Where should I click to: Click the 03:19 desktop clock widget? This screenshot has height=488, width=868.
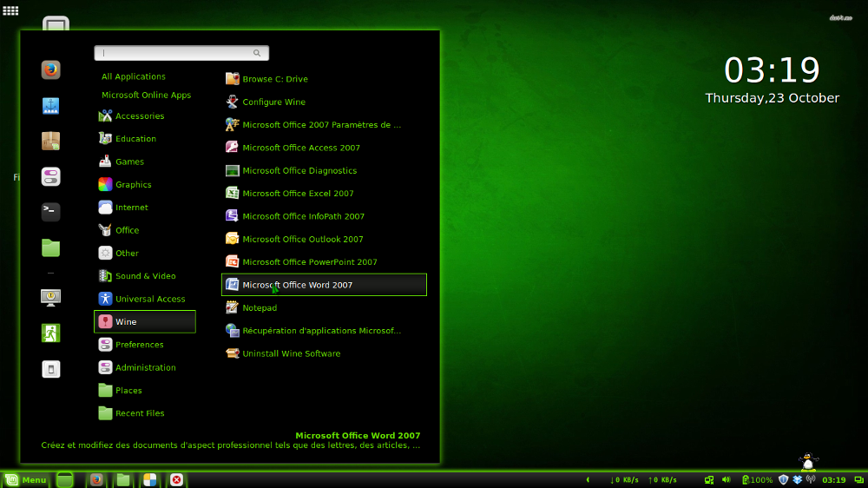[x=772, y=70]
